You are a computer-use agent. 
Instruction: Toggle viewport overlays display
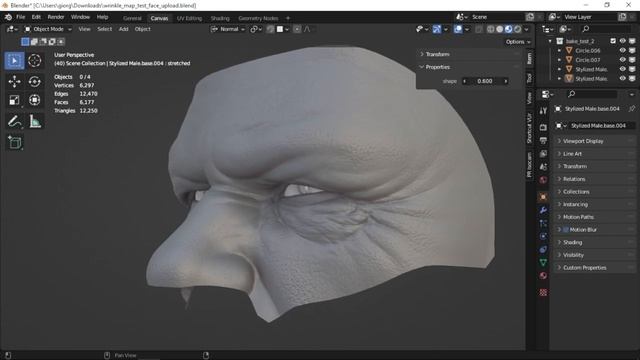tap(458, 29)
